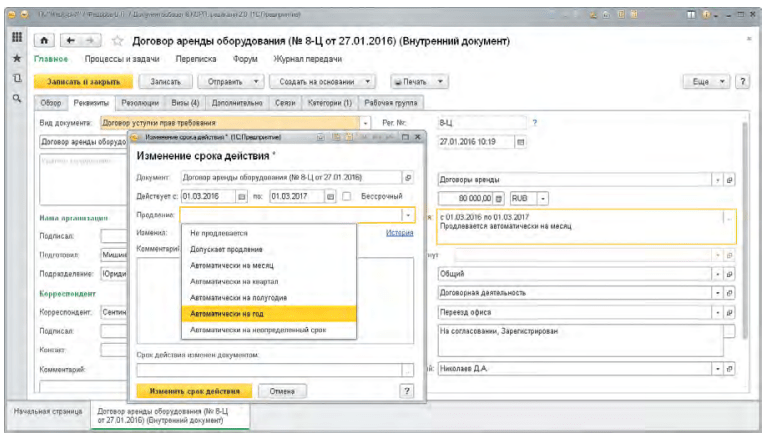Viewport: 767px width, 440px height.
Task: Click the question mark next to Рег. №
Action: (x=535, y=123)
